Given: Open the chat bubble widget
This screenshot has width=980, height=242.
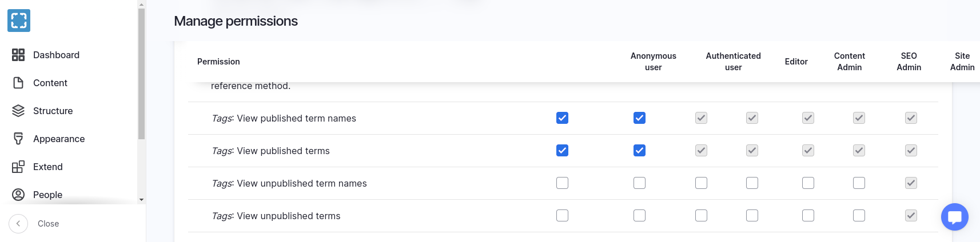Looking at the screenshot, I should (954, 217).
